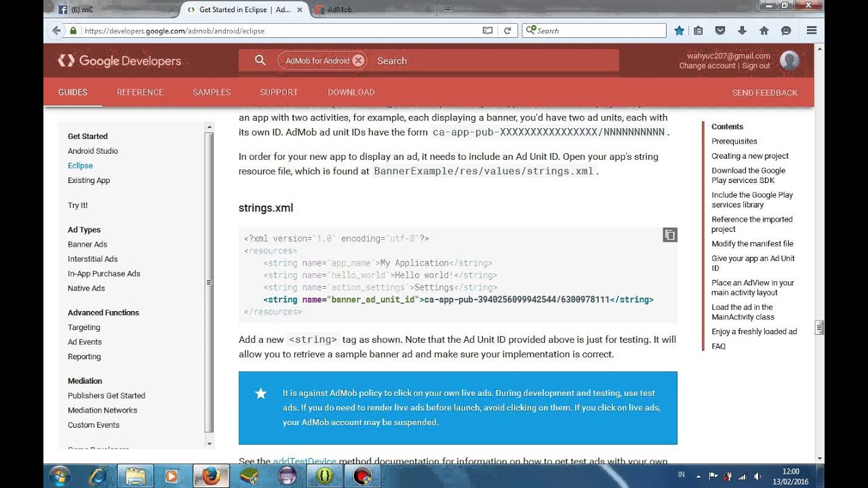Click the sidebar scroll up arrow
868x488 pixels.
(209, 126)
